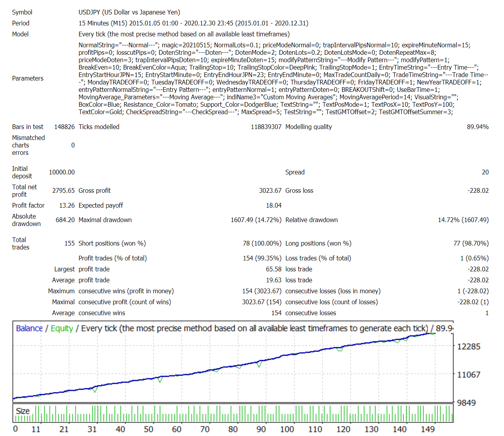Click the "Maximal drawdown" label
Viewport: 504px width, 436px height.
tap(105, 220)
